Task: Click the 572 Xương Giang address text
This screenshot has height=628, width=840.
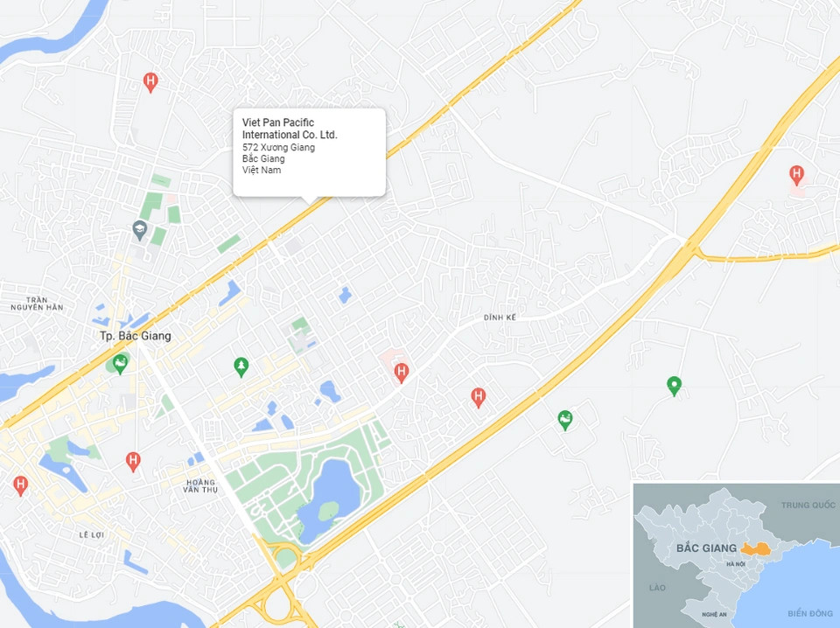Action: (x=278, y=148)
